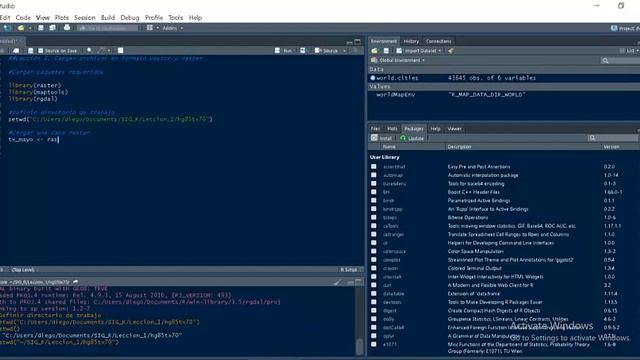Click the Source button in the editor
640x360 pixels.
pos(326,51)
